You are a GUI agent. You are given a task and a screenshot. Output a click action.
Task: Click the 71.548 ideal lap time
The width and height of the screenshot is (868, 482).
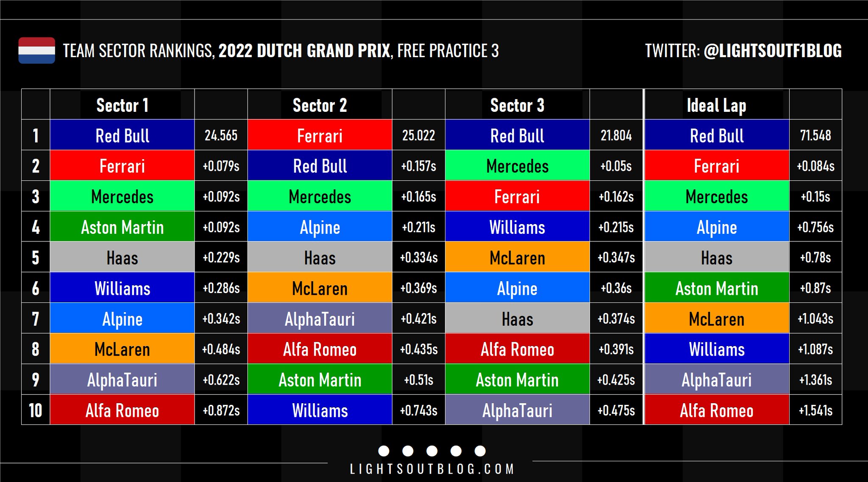click(x=815, y=136)
